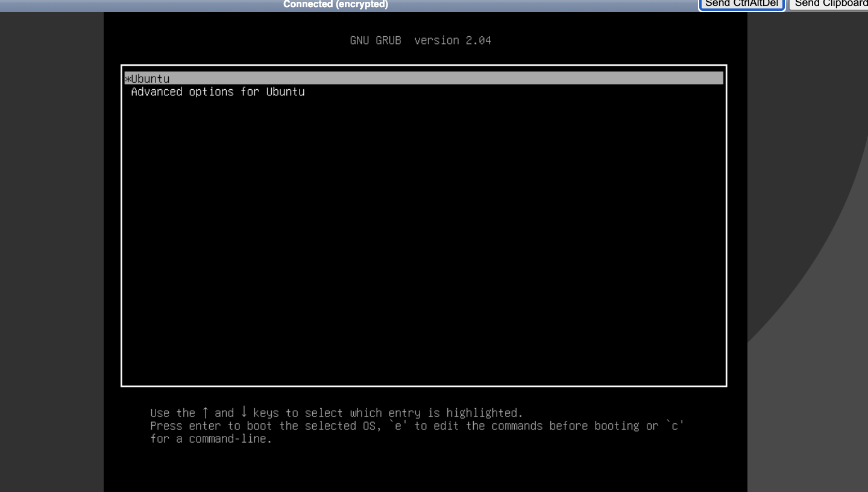Click the arrow keys instruction line
868x492 pixels.
tap(336, 413)
